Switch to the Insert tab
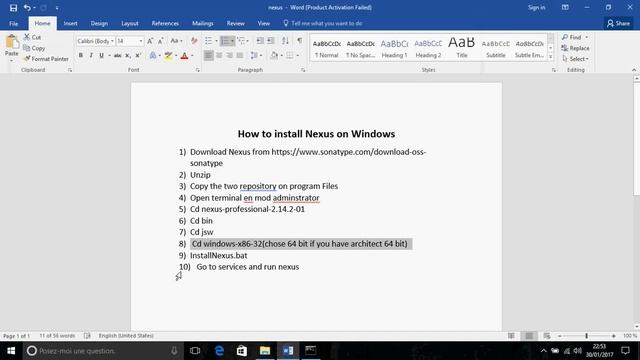640x360 pixels. [70, 24]
